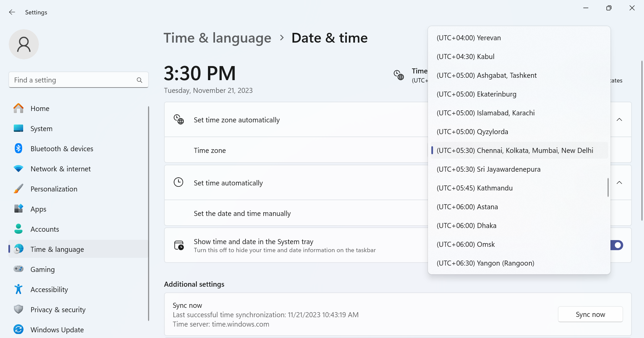Image resolution: width=644 pixels, height=338 pixels.
Task: Choose (UTC+06:00) Dhaka from the list
Action: 466,226
